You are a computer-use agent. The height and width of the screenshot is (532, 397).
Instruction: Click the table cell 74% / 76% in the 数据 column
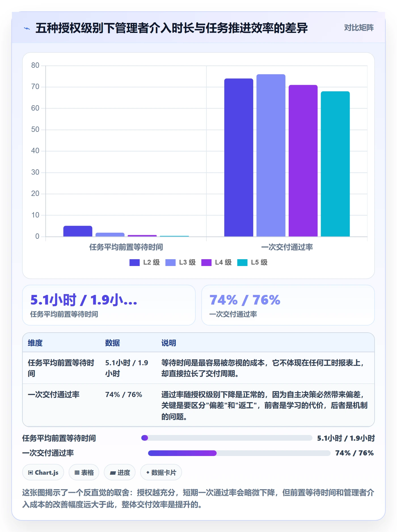(124, 394)
